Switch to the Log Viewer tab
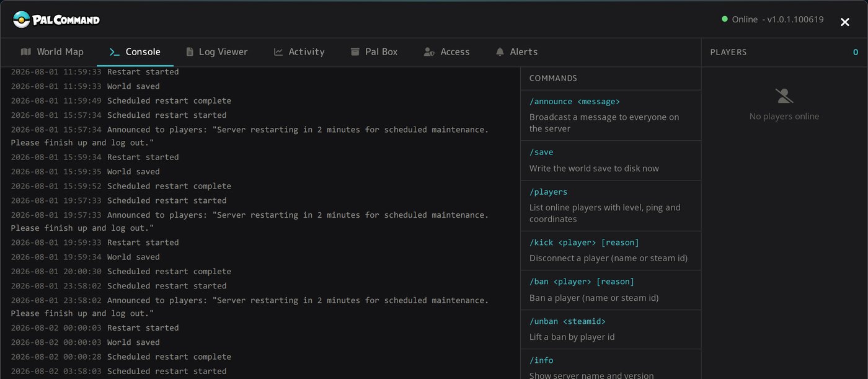This screenshot has height=379, width=868. [x=216, y=52]
